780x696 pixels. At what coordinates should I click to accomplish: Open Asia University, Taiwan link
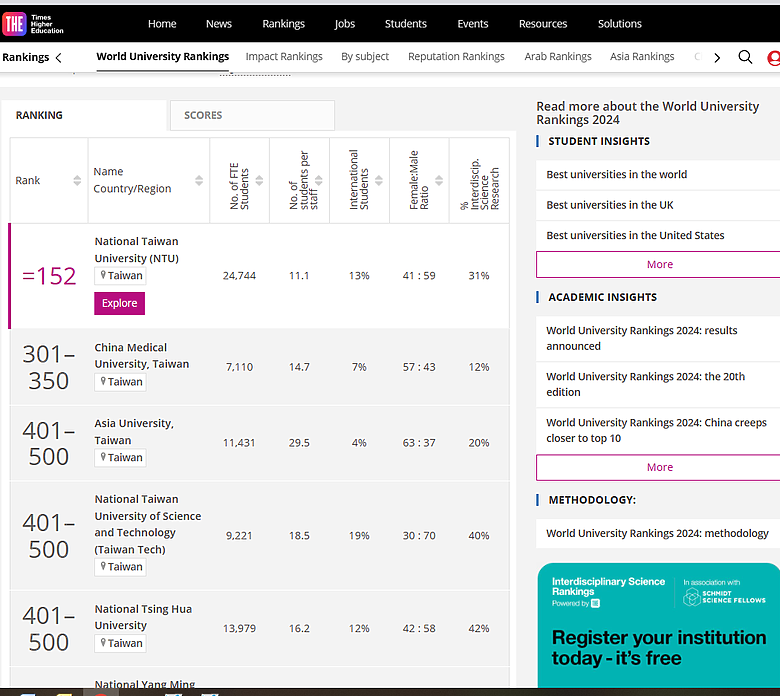click(134, 432)
